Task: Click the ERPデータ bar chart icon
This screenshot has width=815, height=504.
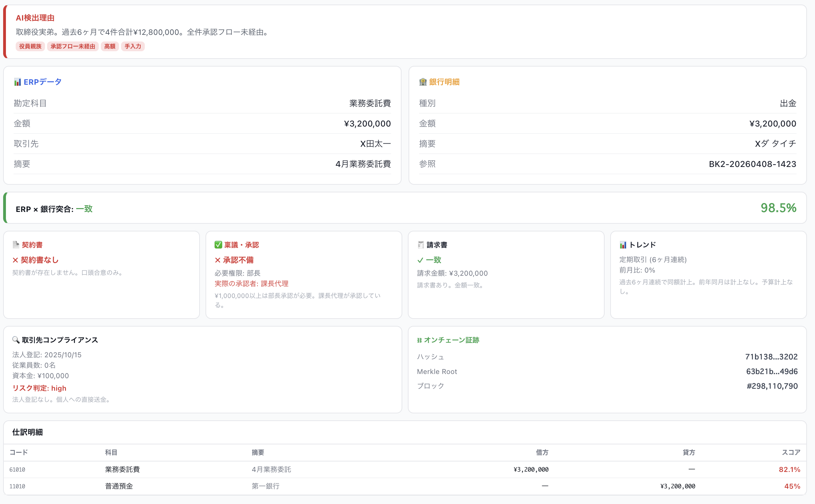Action: (x=17, y=82)
